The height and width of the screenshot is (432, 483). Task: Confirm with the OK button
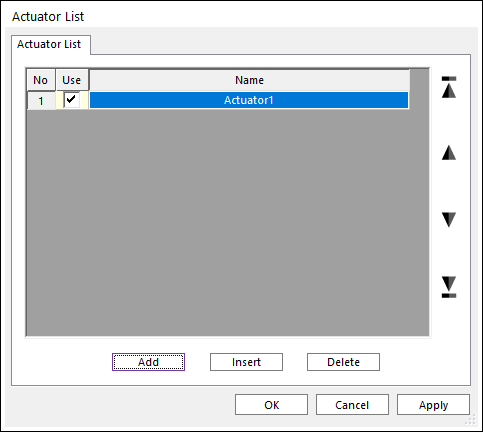click(271, 405)
